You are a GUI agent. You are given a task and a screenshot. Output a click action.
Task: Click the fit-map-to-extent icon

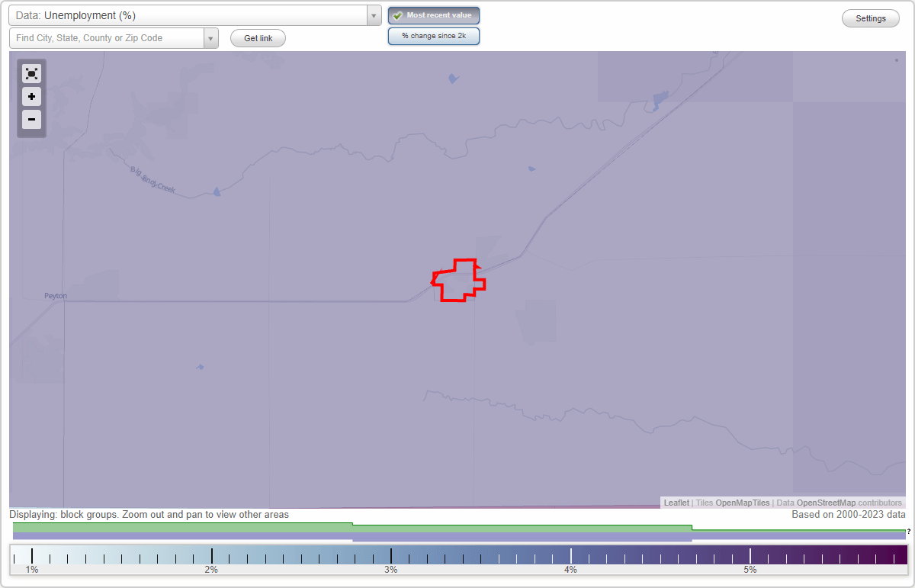(x=31, y=73)
